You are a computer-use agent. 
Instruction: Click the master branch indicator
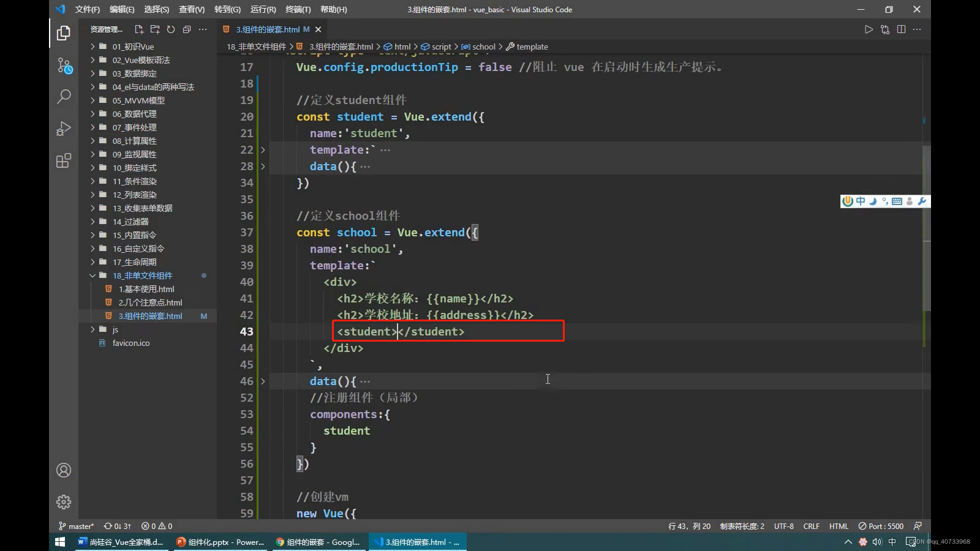[77, 526]
